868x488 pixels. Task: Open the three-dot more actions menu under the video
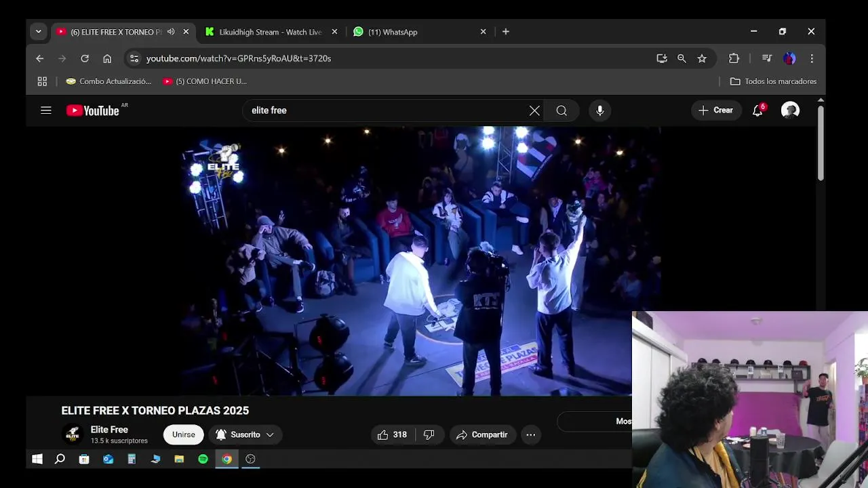point(531,434)
